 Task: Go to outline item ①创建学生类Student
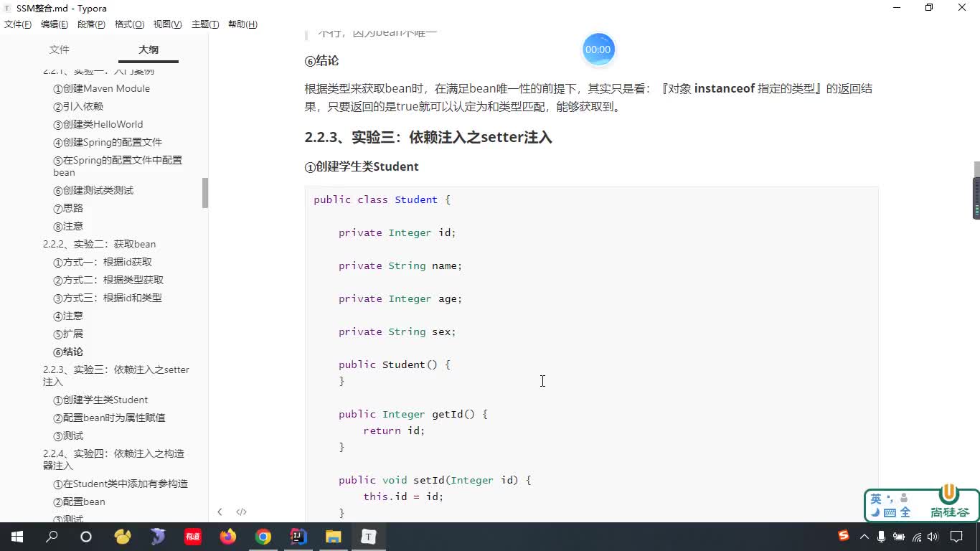pos(100,400)
